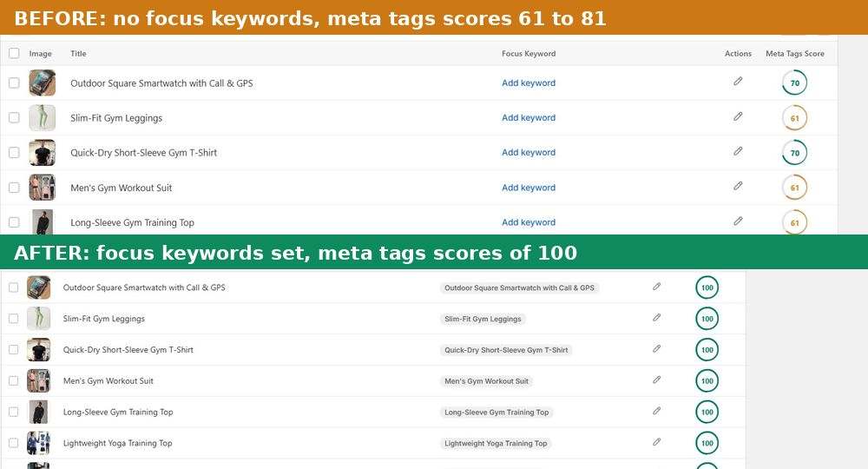This screenshot has width=868, height=469.
Task: Open the 100 score circle for Long-Sleeve Gym Training Top
Action: point(707,412)
